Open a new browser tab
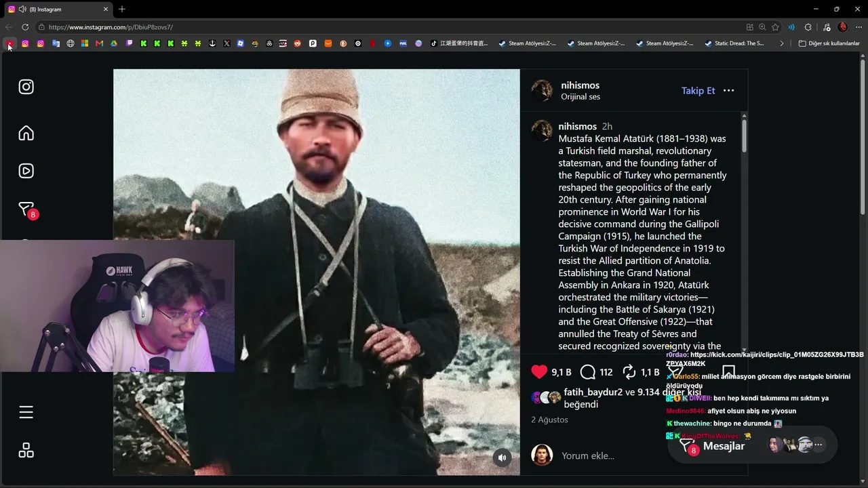This screenshot has height=488, width=868. point(122,9)
